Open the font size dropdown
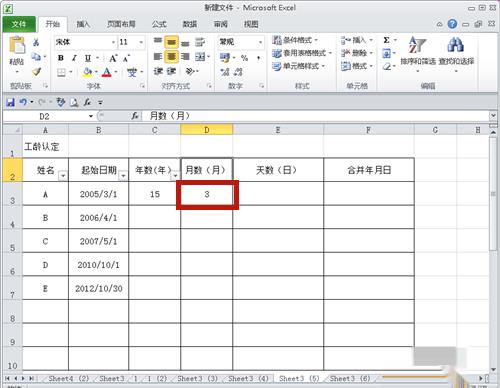 141,42
